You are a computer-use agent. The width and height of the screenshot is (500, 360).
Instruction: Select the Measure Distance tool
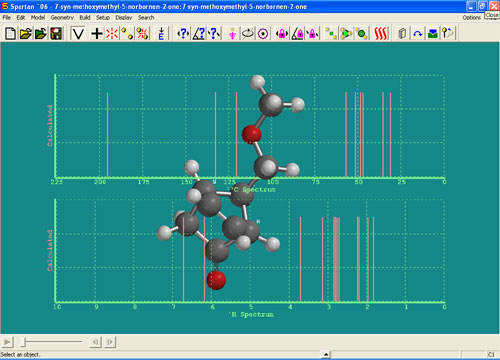click(x=183, y=34)
